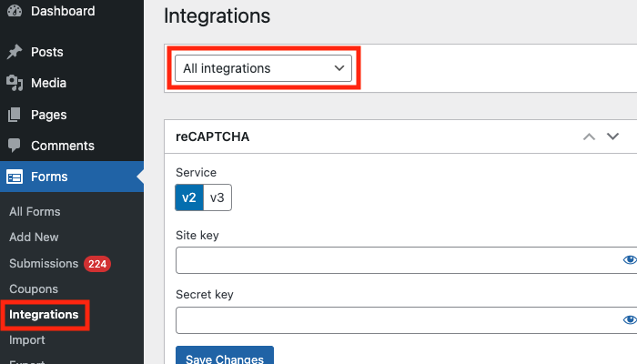This screenshot has height=364, width=637.
Task: Focus the Secret key field
Action: (x=406, y=320)
